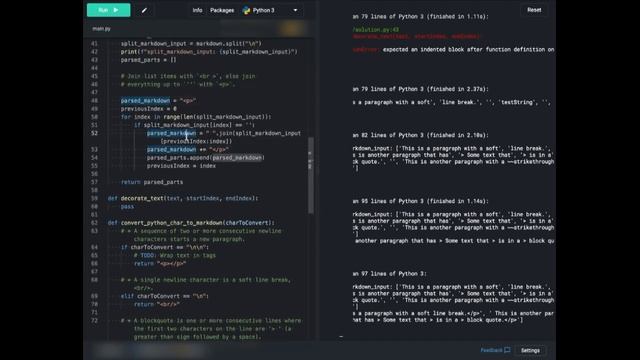Screen dimensions: 640x360
Task: Click 'elif charToConvert' line 69
Action: coord(165,296)
